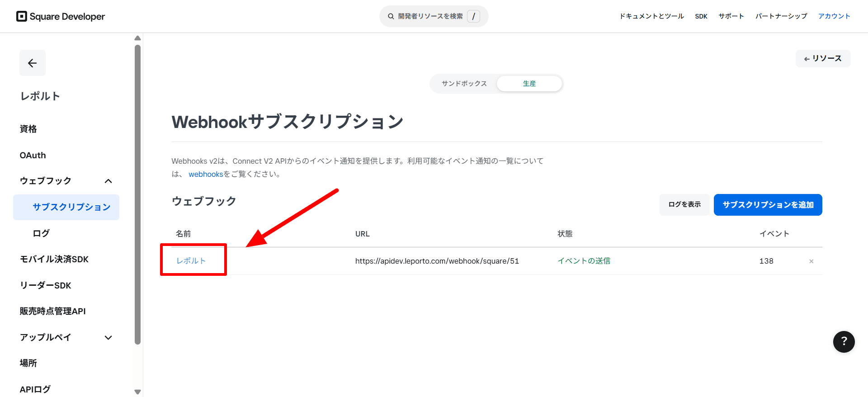Screen dimensions: 868x397
Task: Click the back arrow button in sidebar
Action: click(x=33, y=63)
